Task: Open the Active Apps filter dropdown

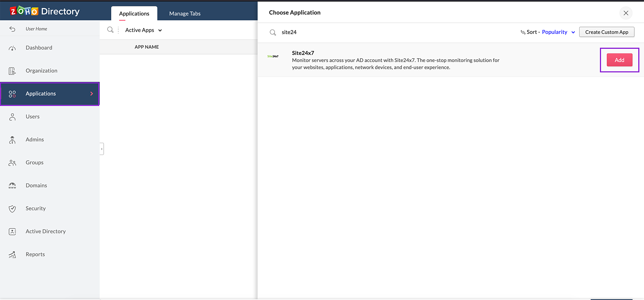Action: [143, 30]
